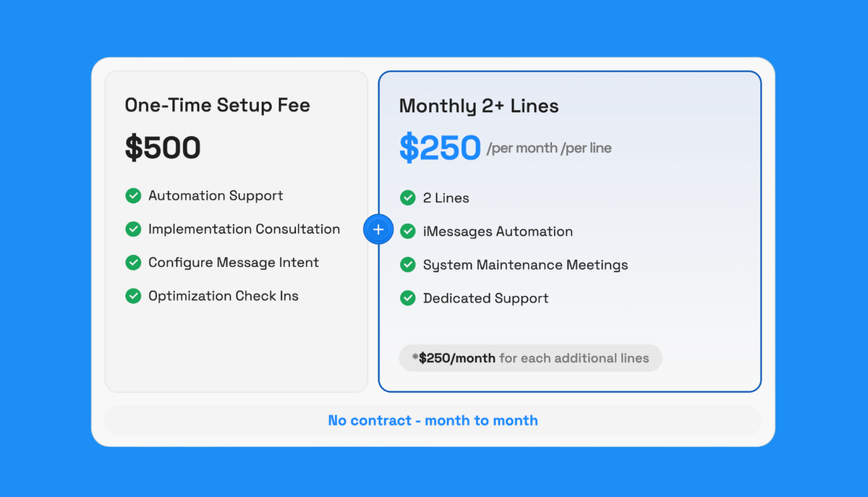Screen dimensions: 868x497
Task: Click the iMessages Automation feature text
Action: 498,231
